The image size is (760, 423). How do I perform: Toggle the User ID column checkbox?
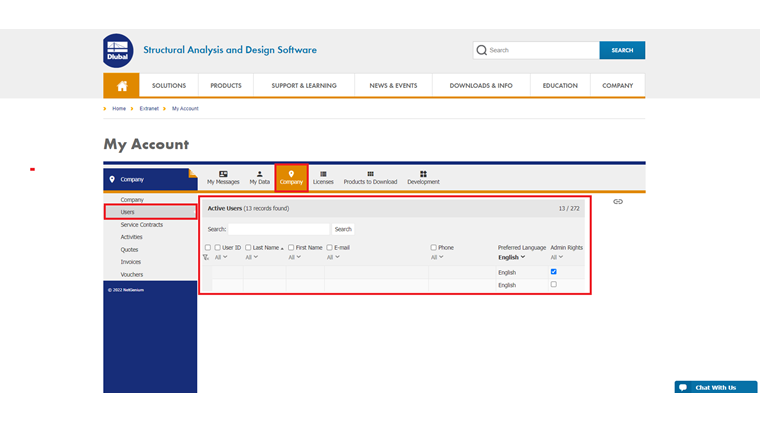(x=218, y=248)
